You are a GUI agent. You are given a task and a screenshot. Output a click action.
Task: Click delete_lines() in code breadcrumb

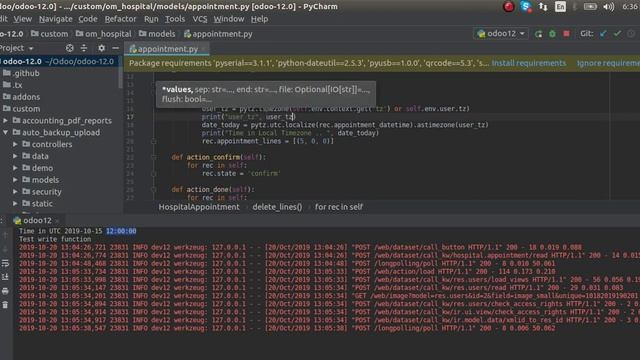click(277, 207)
